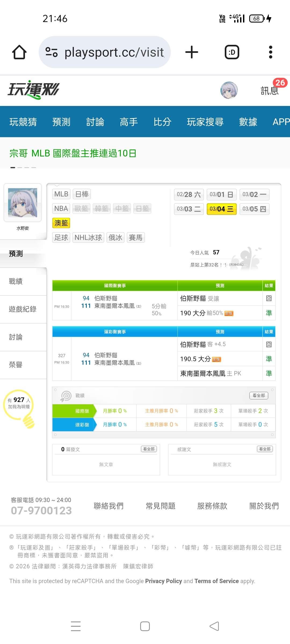Open 服務條款 footer link
Screen dimensions: 290x644
pyautogui.click(x=212, y=506)
